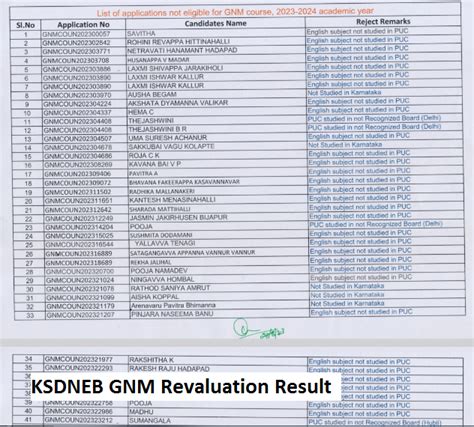Screen dimensions: 474x427
Task: Click the name ROJA C K
Action: tap(144, 155)
